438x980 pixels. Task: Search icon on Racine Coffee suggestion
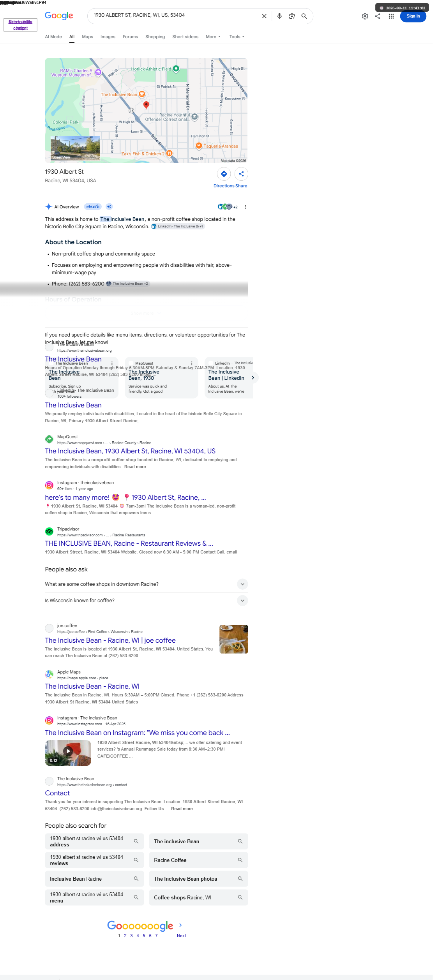(240, 860)
